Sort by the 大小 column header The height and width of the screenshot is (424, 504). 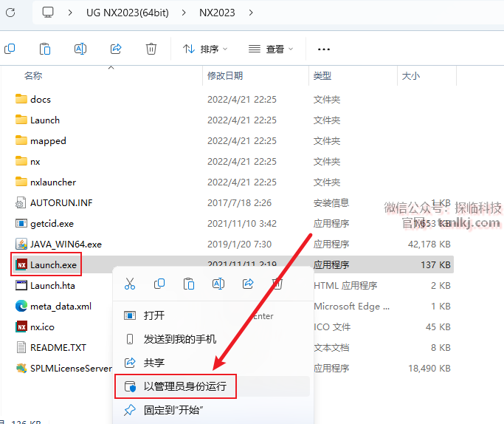pyautogui.click(x=411, y=76)
